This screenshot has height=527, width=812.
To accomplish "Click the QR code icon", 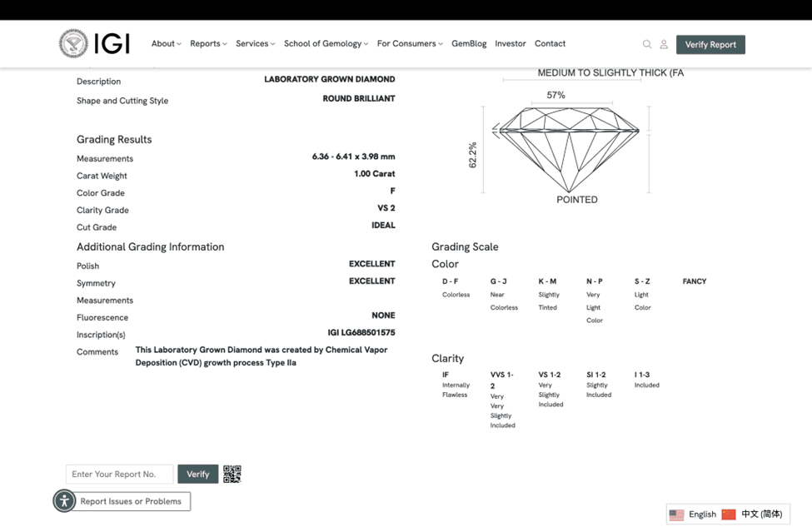I will pyautogui.click(x=232, y=474).
